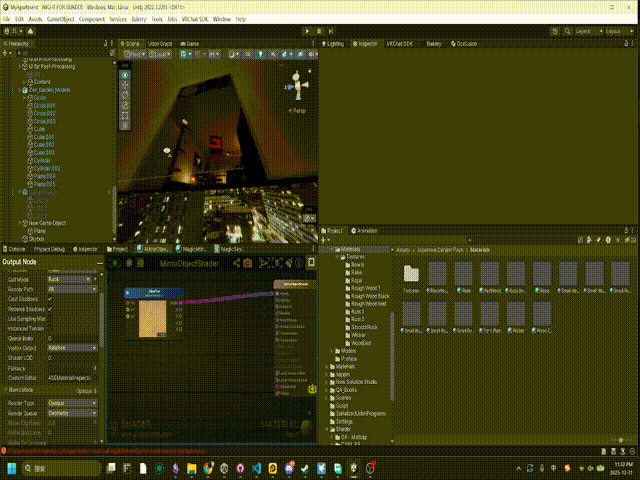Viewport: 640px width, 480px height.
Task: Toggle the Cast Shadows checkbox
Action: 50,299
